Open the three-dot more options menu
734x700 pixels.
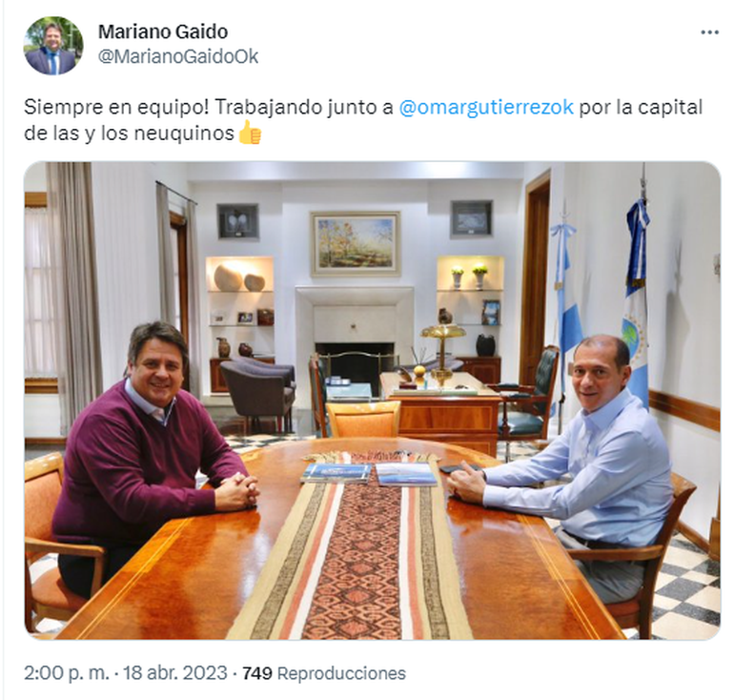point(709,32)
